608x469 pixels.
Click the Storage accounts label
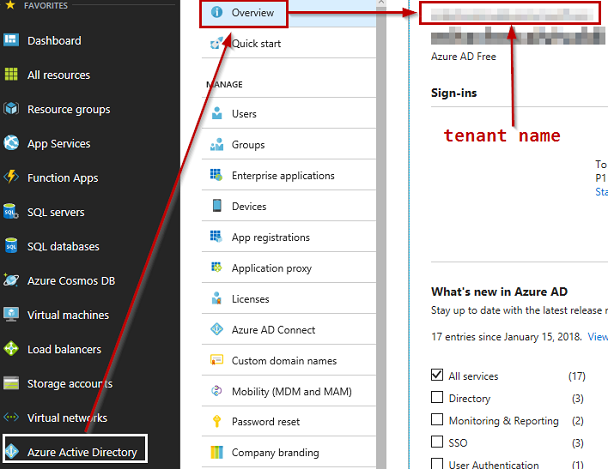pyautogui.click(x=70, y=384)
